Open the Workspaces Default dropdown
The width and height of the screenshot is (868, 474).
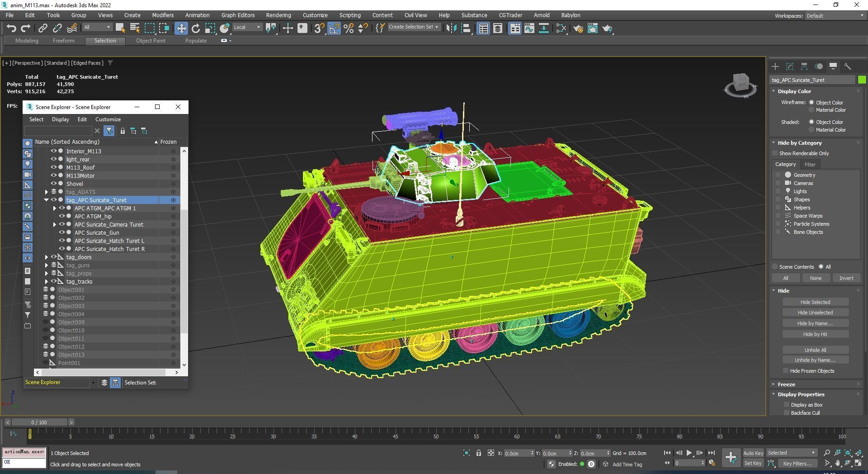(835, 16)
